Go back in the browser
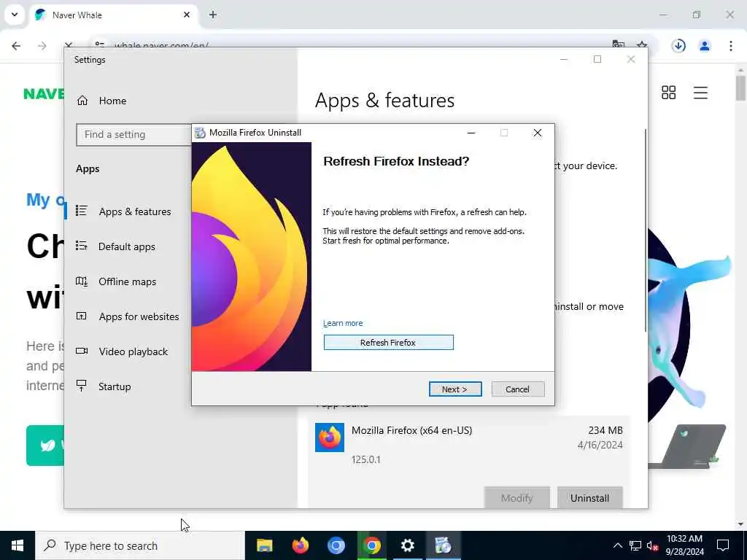Image resolution: width=747 pixels, height=560 pixels. point(16,46)
